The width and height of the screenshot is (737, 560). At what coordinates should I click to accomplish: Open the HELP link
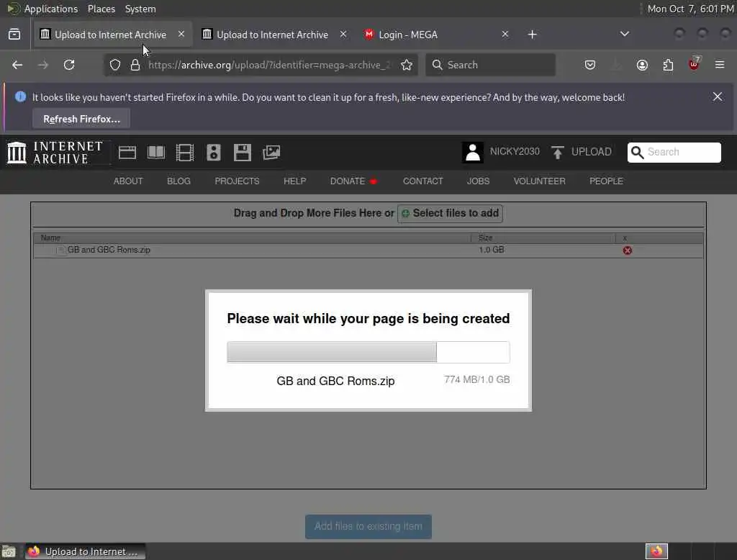click(x=294, y=181)
